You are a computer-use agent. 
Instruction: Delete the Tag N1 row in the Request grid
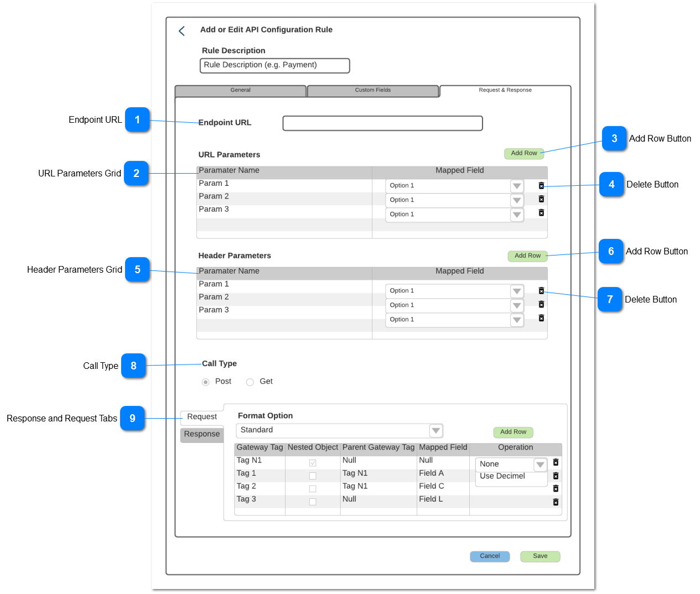tap(556, 462)
